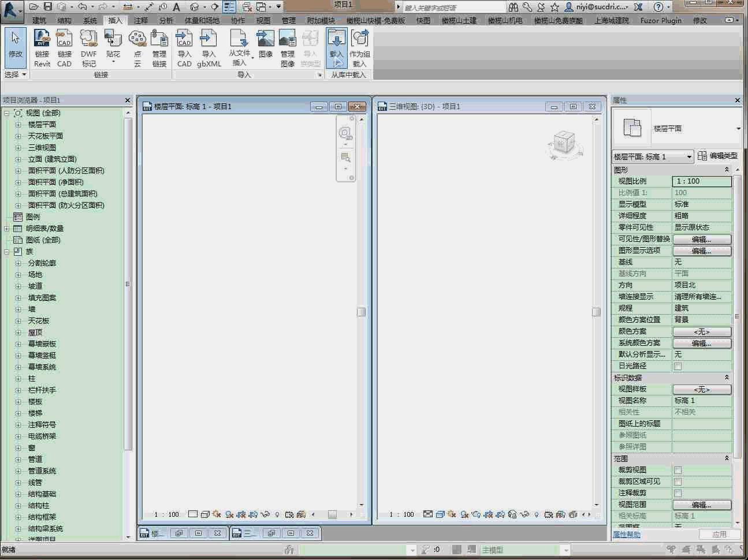Click the 图像 (Image) import tool
Viewport: 748px width, 560px height.
coord(266,45)
